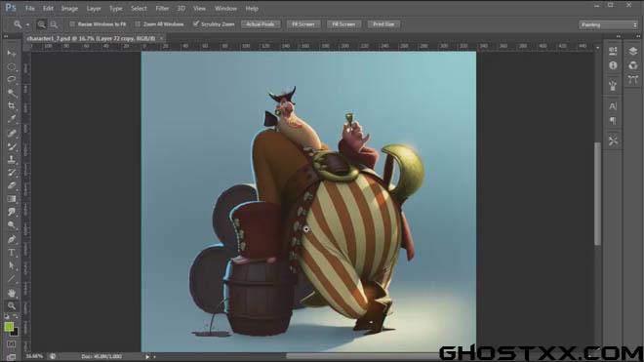Open the Layers panel icon
Viewport: 644px width, 362px height.
click(x=632, y=51)
